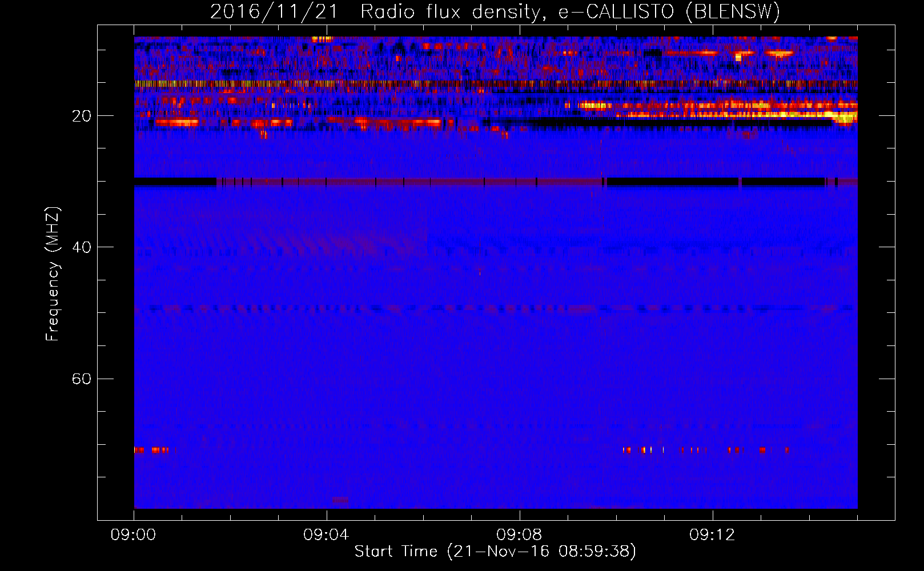Click the 09:08 time tick label

519,535
